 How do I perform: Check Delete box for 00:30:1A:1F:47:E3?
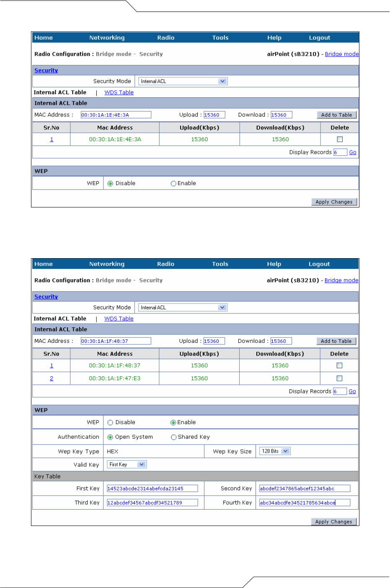point(339,378)
